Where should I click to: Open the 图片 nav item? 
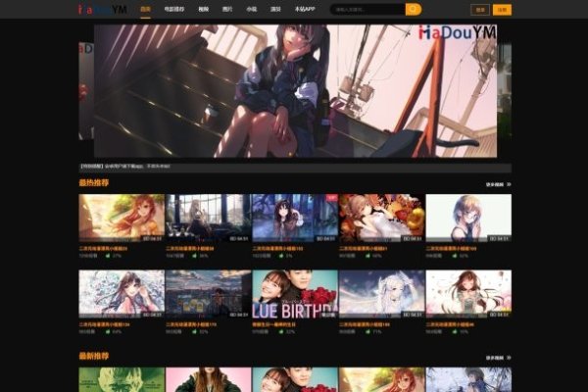click(x=227, y=9)
